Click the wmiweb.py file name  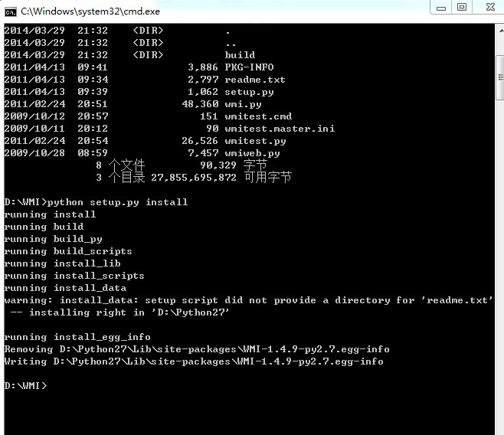coord(252,153)
